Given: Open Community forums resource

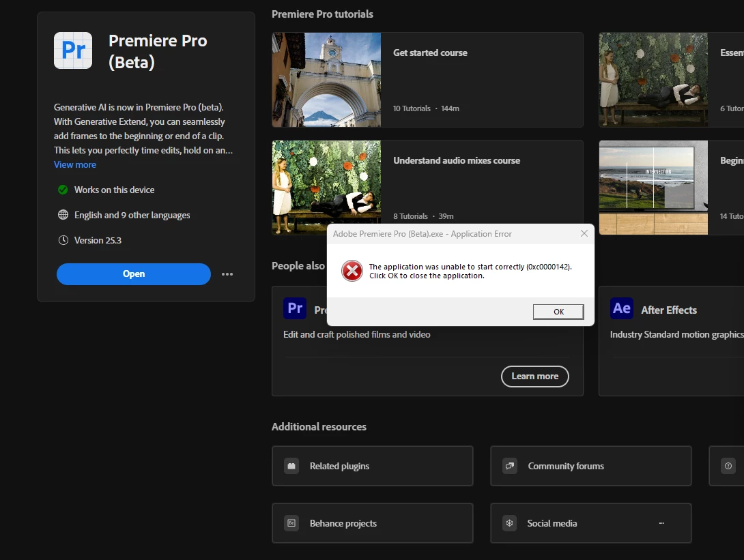Looking at the screenshot, I should (590, 466).
